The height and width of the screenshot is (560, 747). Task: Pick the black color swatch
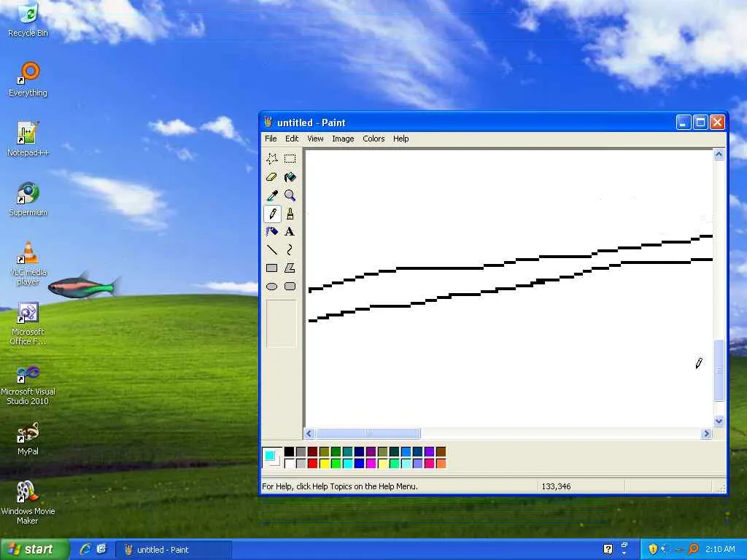pos(289,451)
